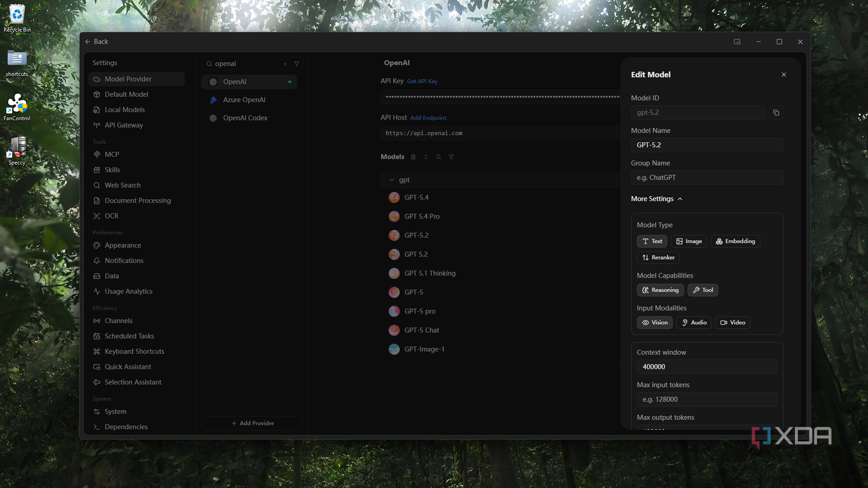Open Default Model settings
The image size is (868, 488).
click(x=137, y=95)
